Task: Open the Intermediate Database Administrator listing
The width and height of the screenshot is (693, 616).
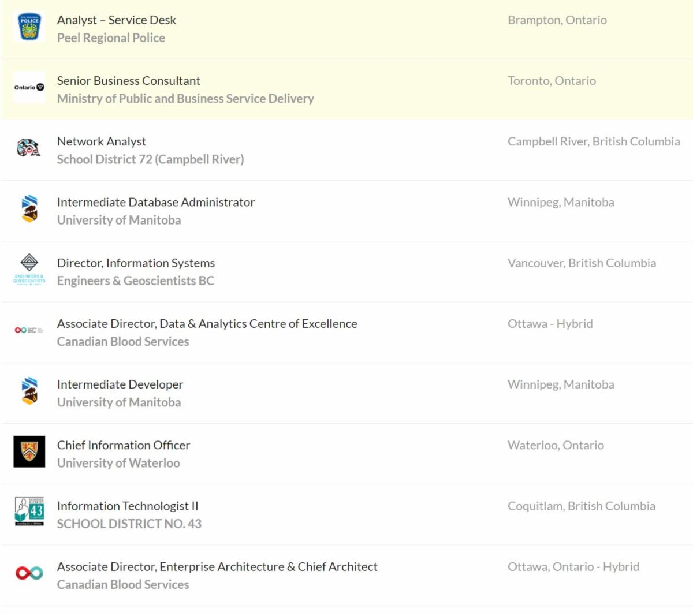Action: pos(155,202)
